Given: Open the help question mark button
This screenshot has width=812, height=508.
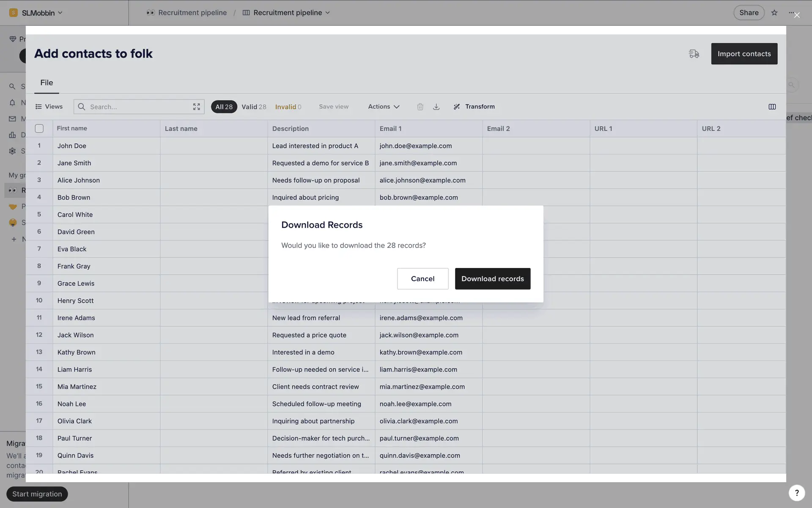Looking at the screenshot, I should tap(796, 493).
